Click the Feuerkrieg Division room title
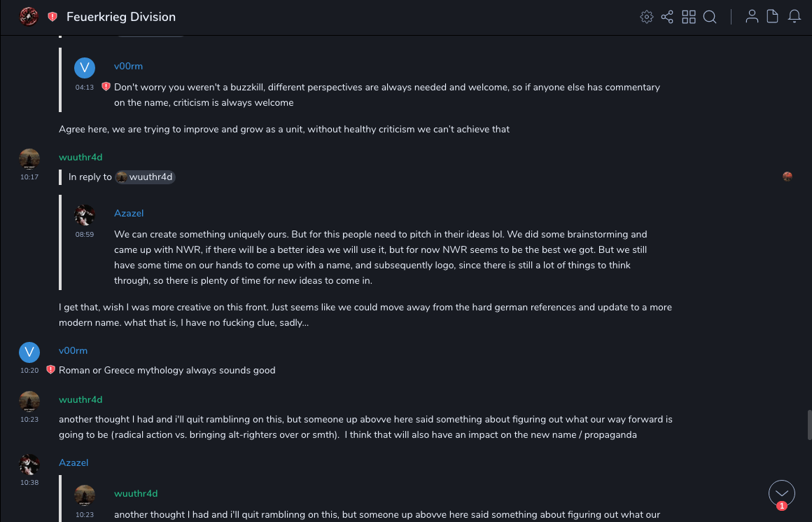 tap(121, 17)
